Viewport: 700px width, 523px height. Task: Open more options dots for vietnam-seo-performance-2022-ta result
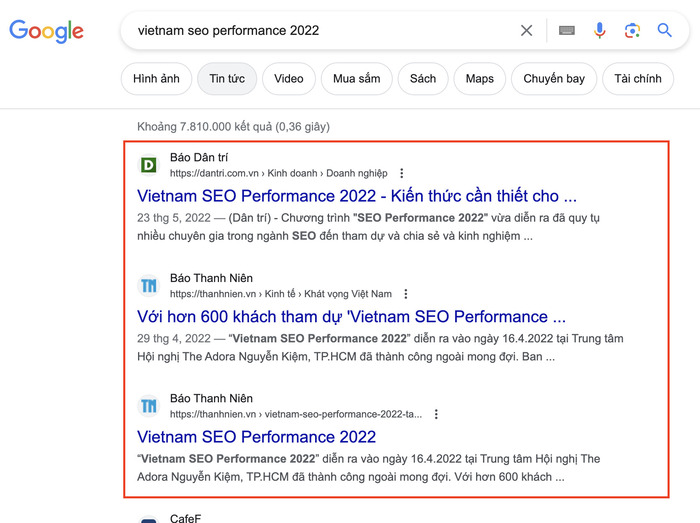pyautogui.click(x=436, y=414)
